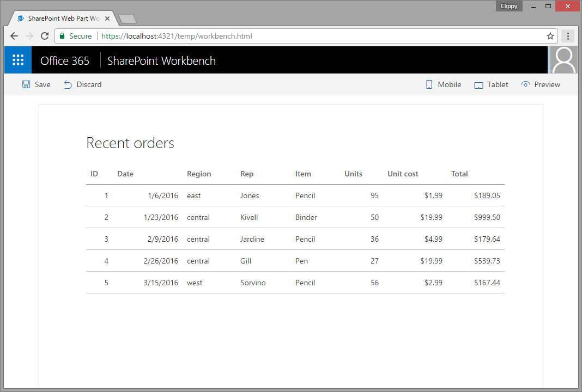Select the date 1/6/2016 cell
The image size is (582, 392).
click(163, 195)
